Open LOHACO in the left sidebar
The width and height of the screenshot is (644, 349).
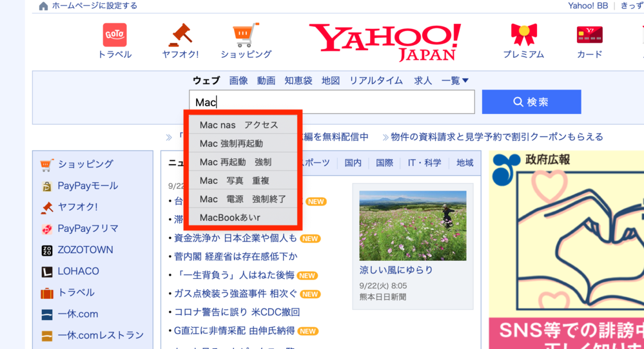[x=79, y=272]
